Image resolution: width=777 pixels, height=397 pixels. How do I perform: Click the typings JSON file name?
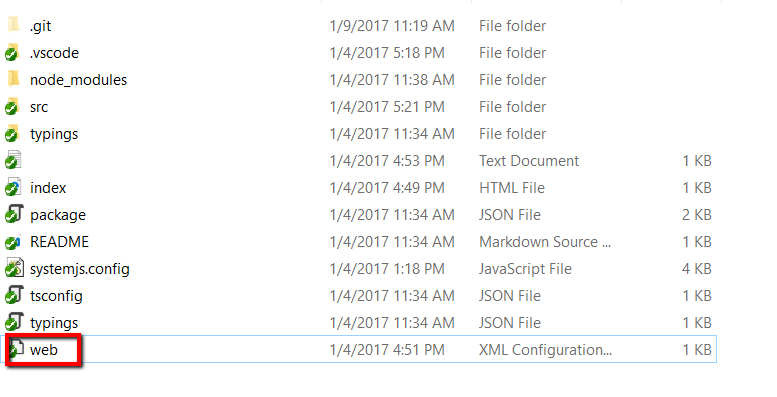[54, 323]
